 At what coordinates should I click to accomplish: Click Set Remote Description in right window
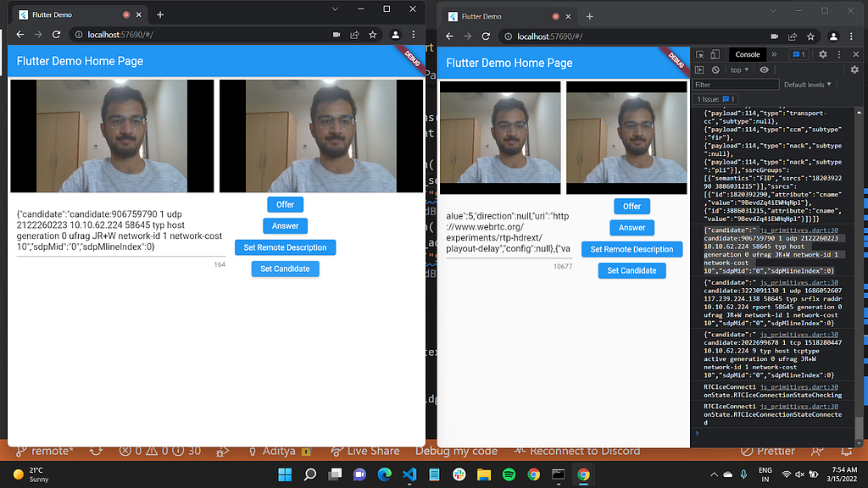(632, 250)
